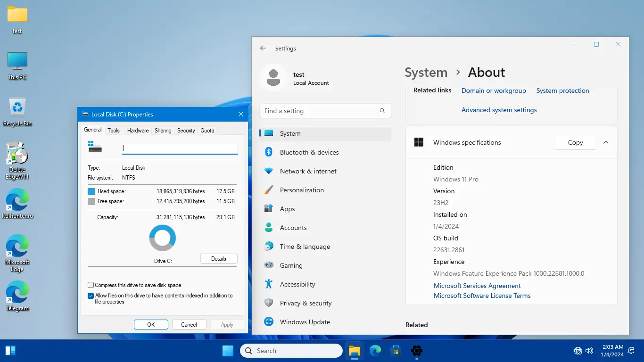Screen dimensions: 644x362
Task: Open Microsoft Services Agreement link
Action: tap(477, 286)
